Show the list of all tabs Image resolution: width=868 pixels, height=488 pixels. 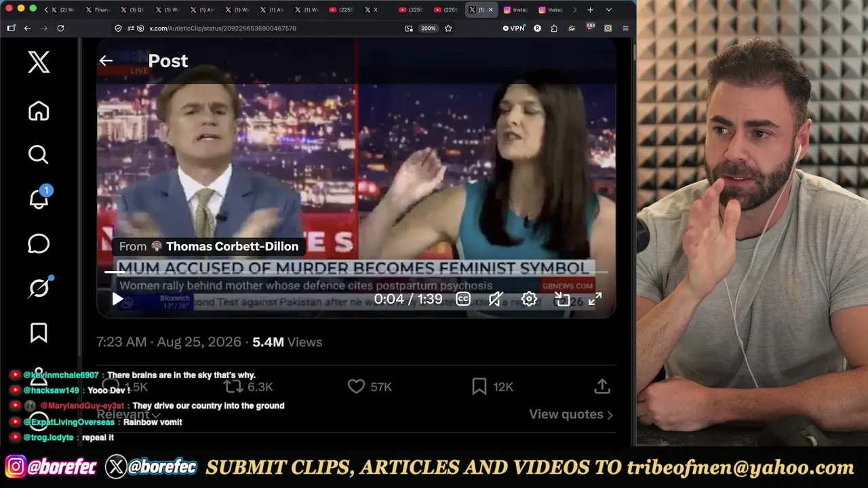pos(608,9)
